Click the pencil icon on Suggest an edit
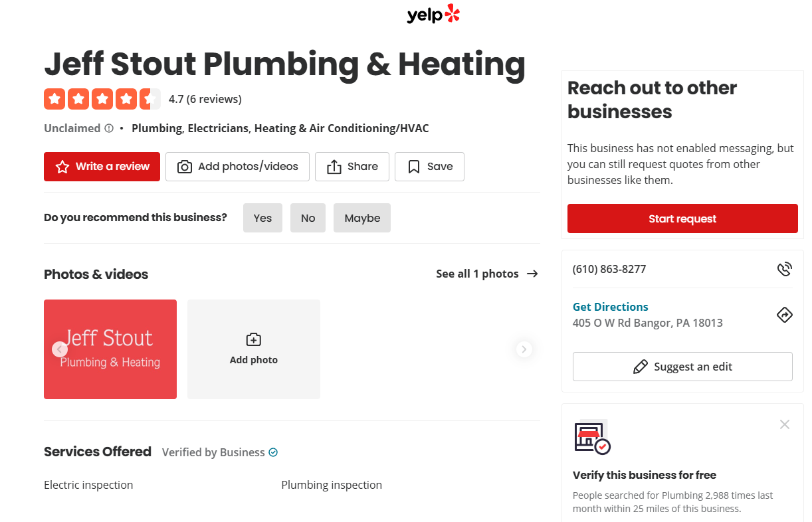 click(641, 366)
